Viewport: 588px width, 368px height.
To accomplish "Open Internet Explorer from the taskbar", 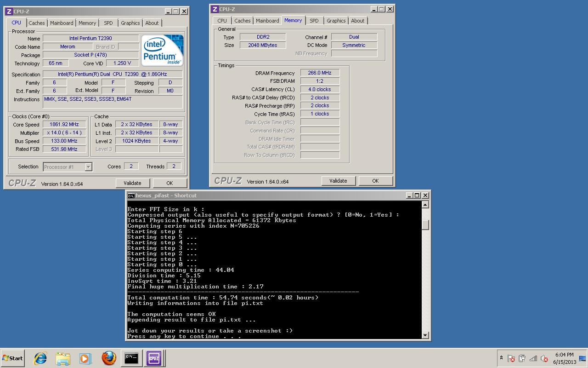I will (x=40, y=358).
